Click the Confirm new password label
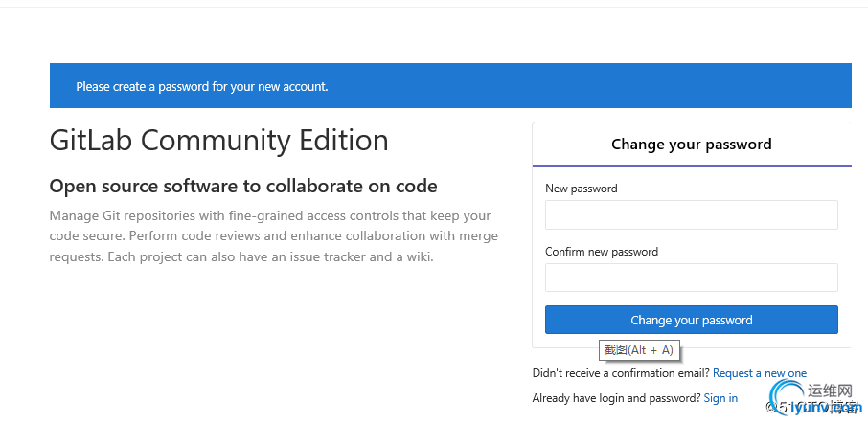Viewport: 868px width, 423px height. (602, 252)
